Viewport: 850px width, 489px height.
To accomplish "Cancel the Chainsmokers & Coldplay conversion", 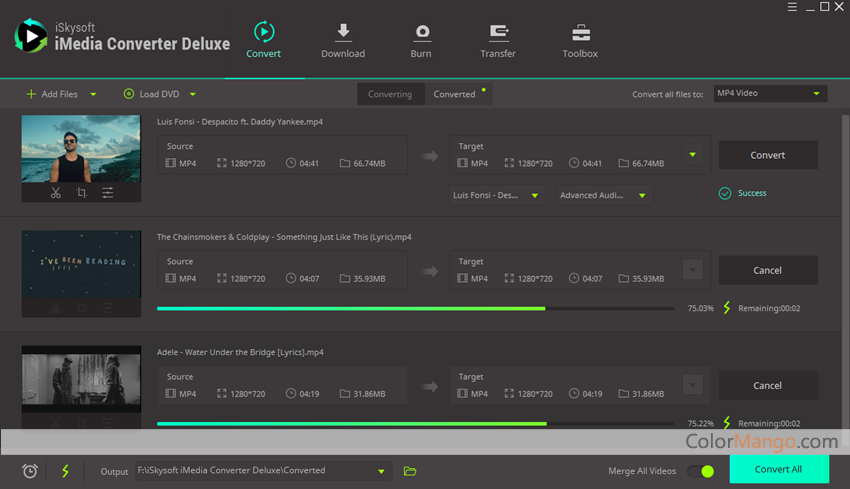I will point(768,270).
